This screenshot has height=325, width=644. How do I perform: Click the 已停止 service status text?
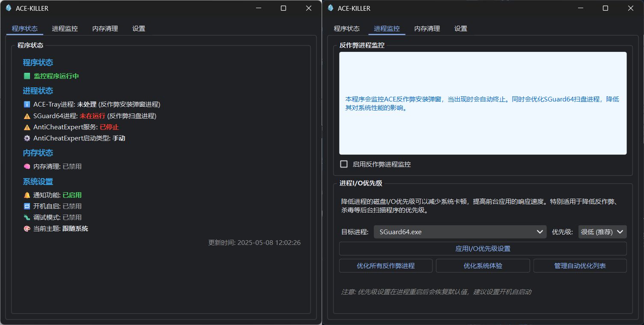click(x=109, y=127)
